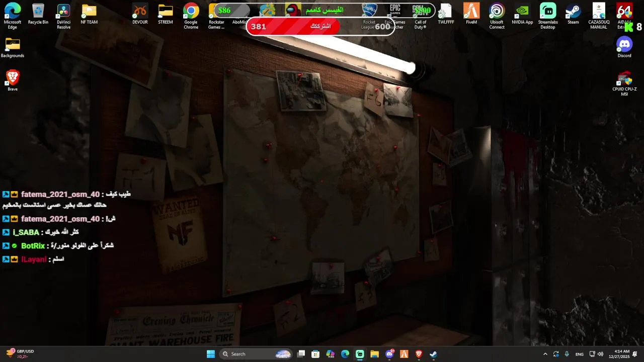The width and height of the screenshot is (644, 362).
Task: Open the GBP/USD widget in the taskbar
Action: tap(20, 354)
